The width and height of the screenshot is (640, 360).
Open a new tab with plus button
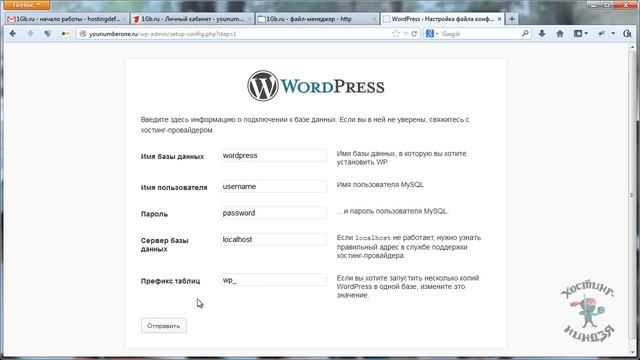pyautogui.click(x=512, y=19)
